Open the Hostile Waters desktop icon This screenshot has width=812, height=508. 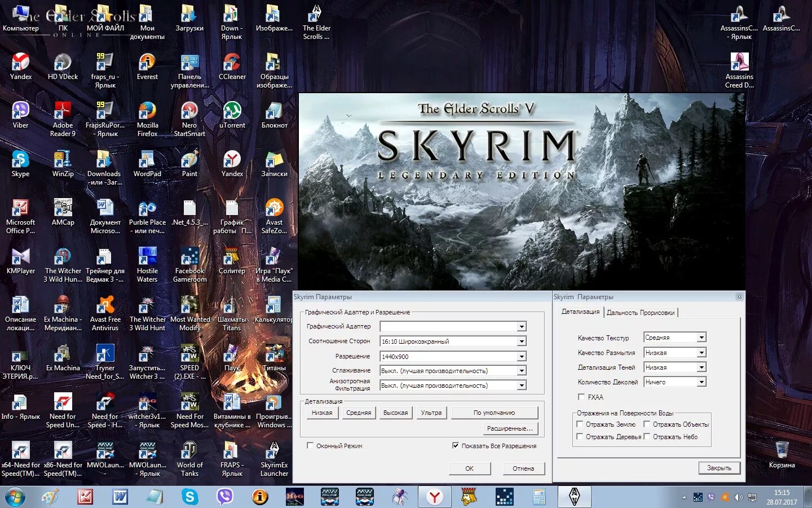pos(147,264)
